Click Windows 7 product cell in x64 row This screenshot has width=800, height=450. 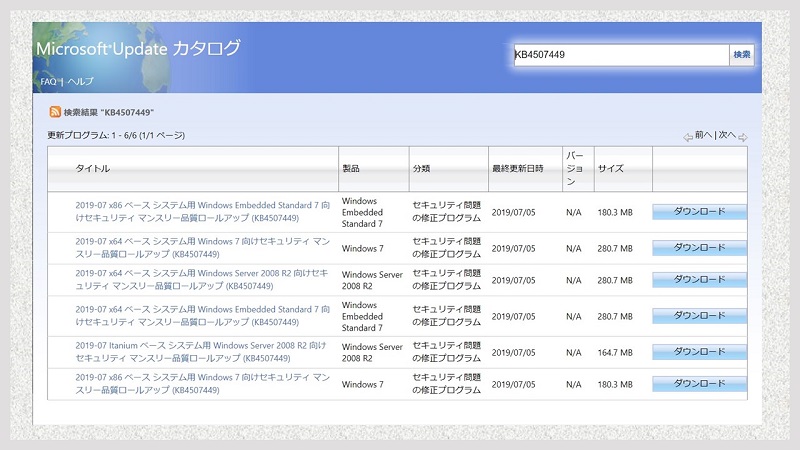[x=363, y=248]
